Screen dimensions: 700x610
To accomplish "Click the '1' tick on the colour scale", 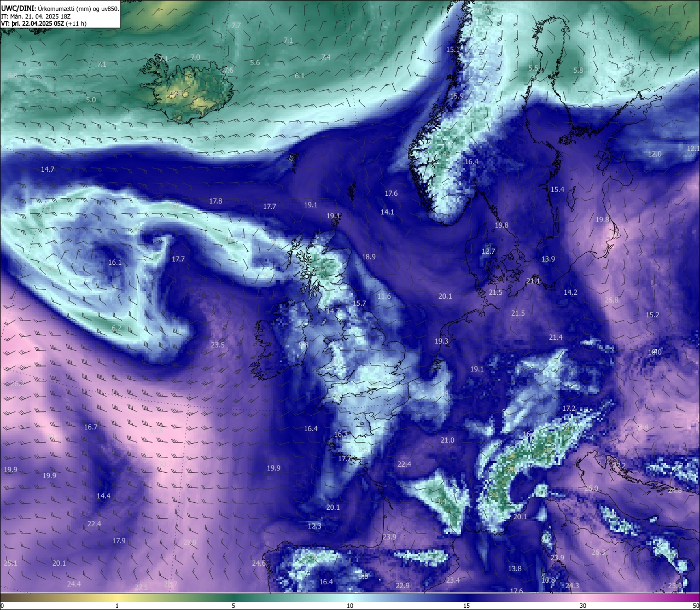I will [x=117, y=606].
